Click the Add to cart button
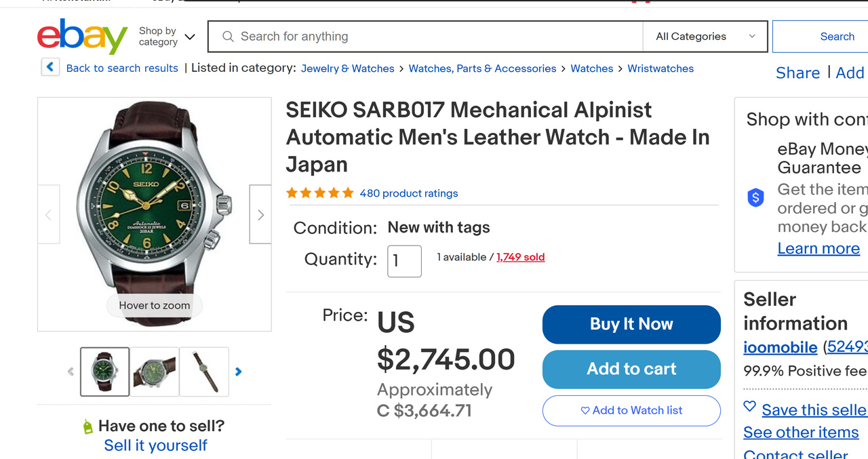Image resolution: width=868 pixels, height=459 pixels. [631, 369]
